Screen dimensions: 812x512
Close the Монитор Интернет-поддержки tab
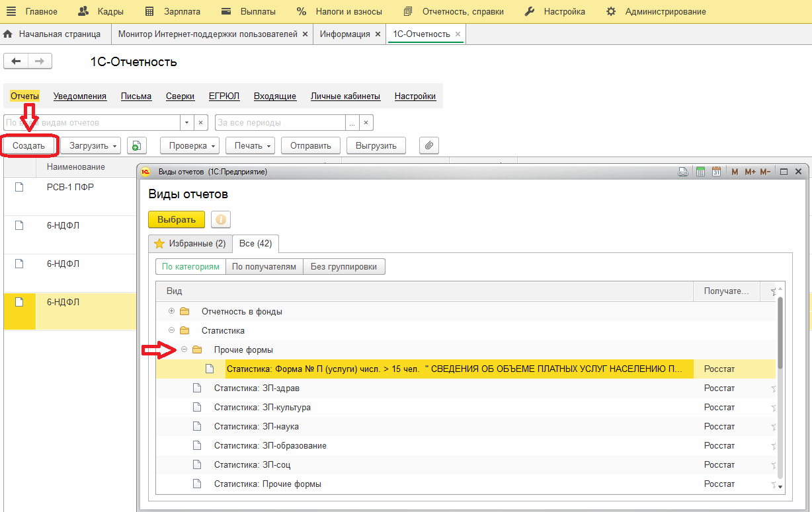pos(304,34)
